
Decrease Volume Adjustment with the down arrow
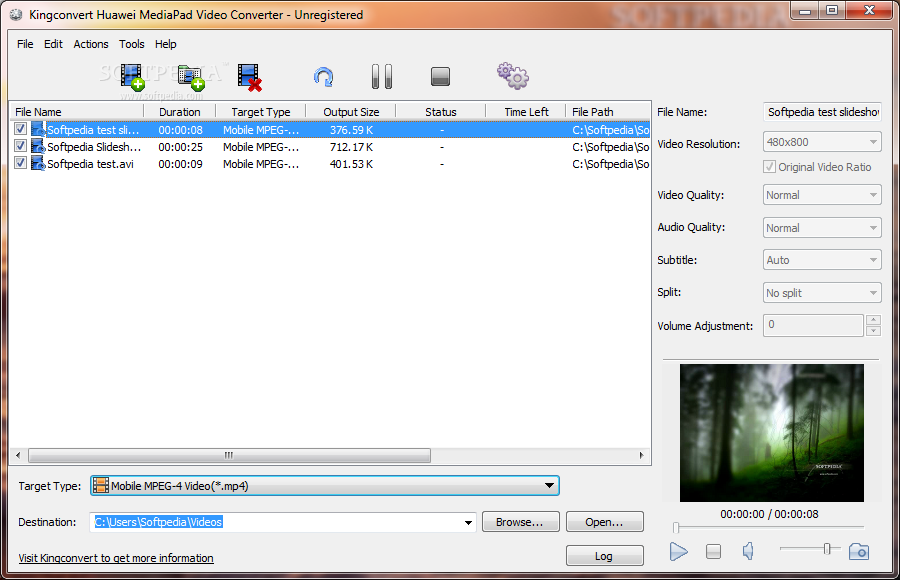(873, 331)
